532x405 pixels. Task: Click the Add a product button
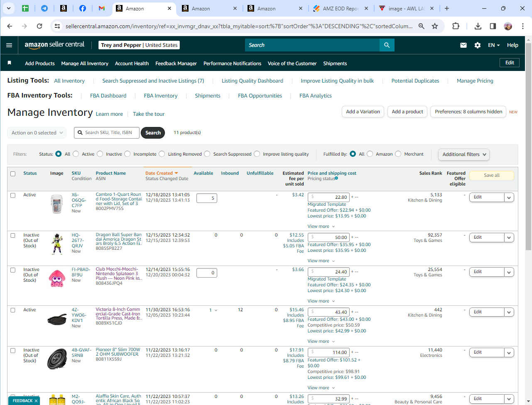(x=407, y=112)
